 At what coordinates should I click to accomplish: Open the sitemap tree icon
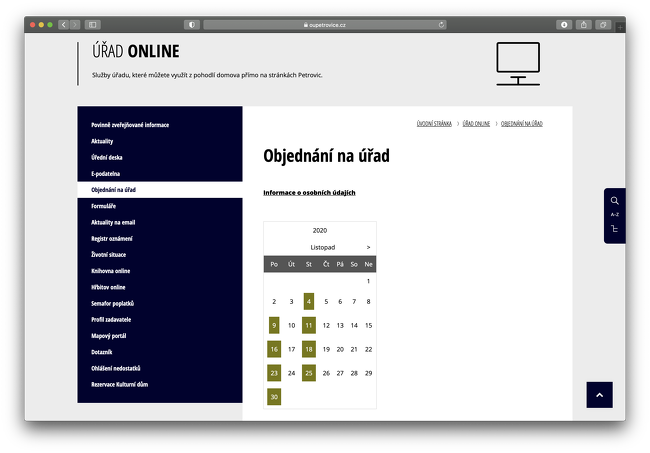click(614, 229)
